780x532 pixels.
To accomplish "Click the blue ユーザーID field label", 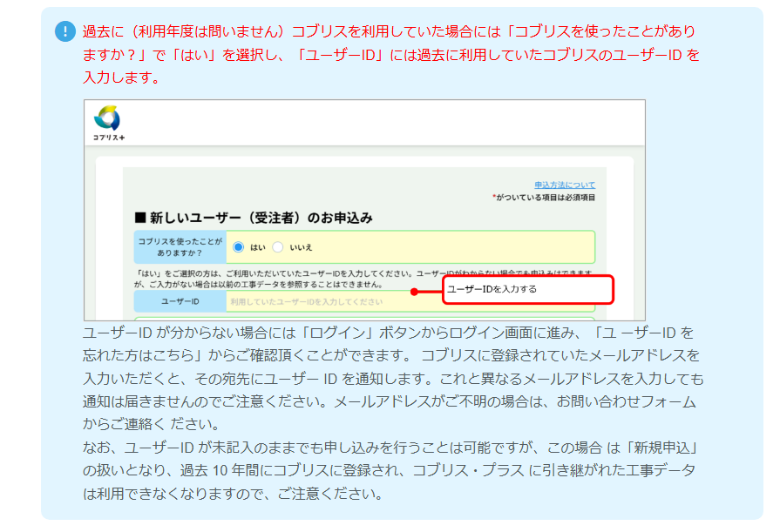I will (x=180, y=302).
